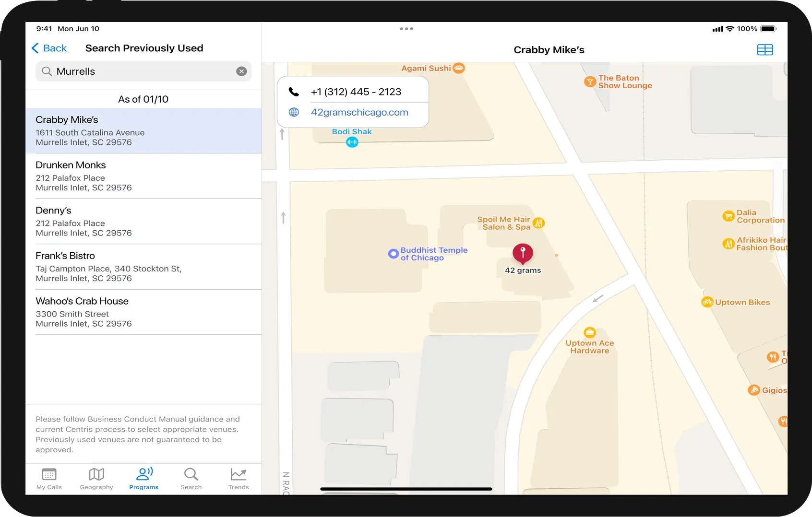Select the Crabby Mike's venue row
812x517 pixels.
click(x=143, y=130)
